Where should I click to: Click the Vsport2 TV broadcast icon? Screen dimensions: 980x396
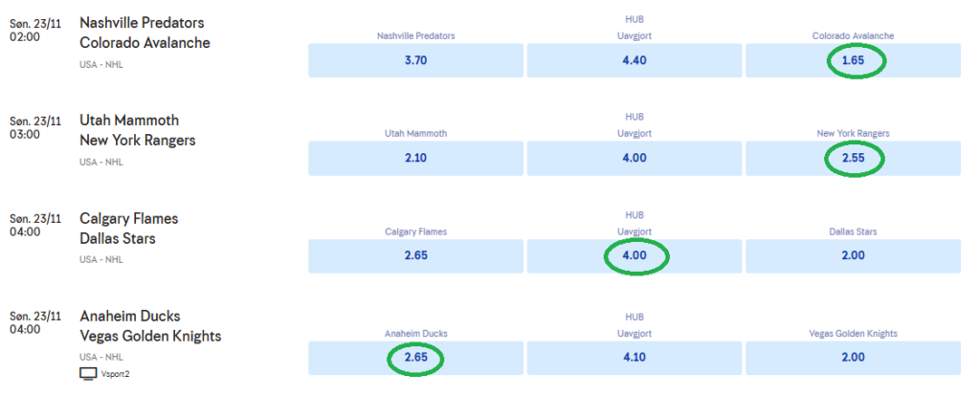[x=88, y=373]
